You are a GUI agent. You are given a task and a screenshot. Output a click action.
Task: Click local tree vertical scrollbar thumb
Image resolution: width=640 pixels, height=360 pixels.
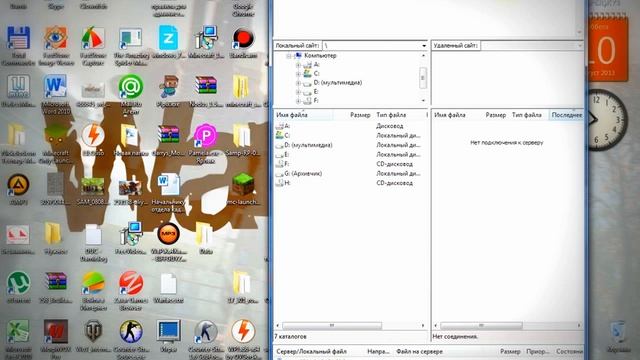(423, 78)
